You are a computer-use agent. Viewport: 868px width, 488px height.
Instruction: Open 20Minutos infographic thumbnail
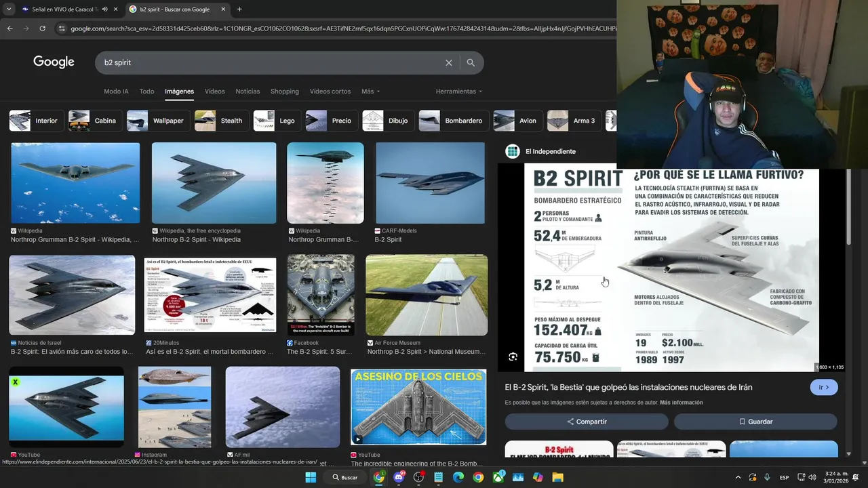click(210, 295)
